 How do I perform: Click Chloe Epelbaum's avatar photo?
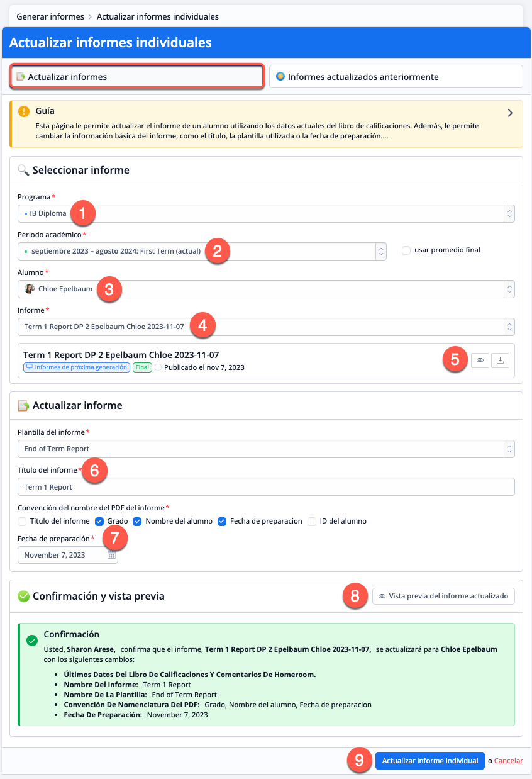(30, 289)
